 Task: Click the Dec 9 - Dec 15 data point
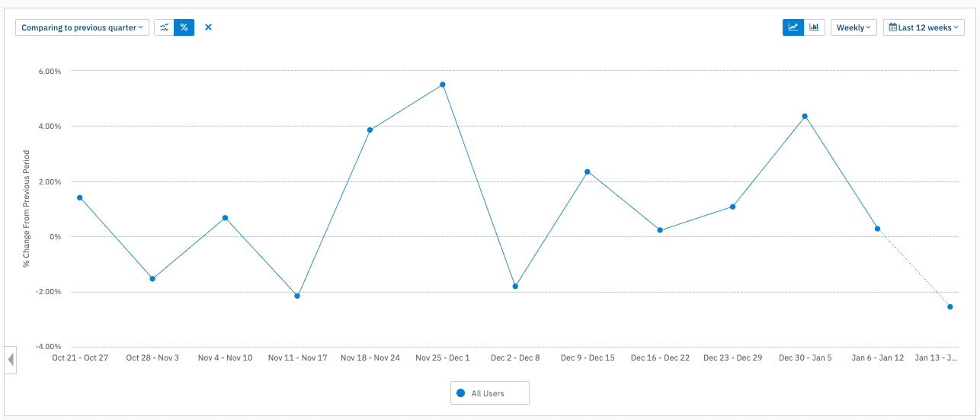(588, 172)
